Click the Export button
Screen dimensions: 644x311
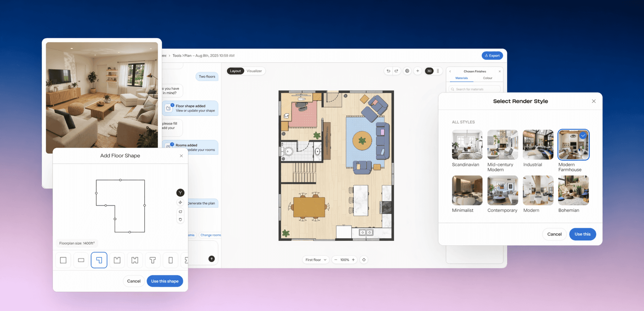coord(492,56)
